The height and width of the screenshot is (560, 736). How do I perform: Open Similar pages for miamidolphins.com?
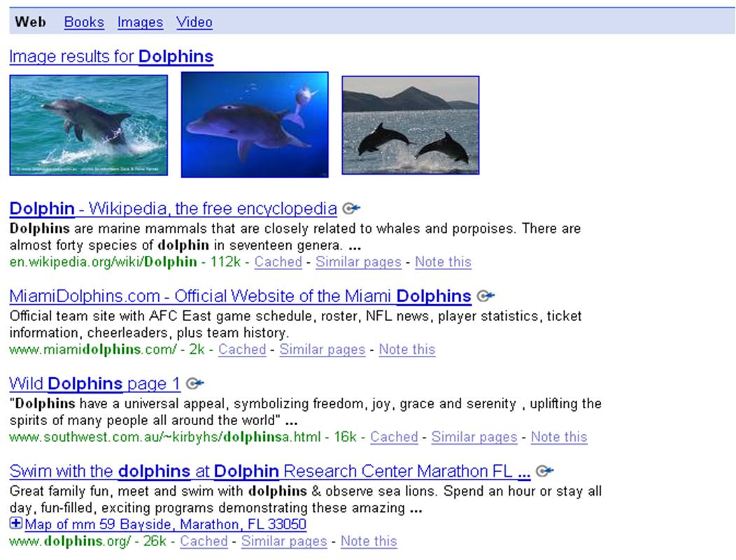(323, 350)
